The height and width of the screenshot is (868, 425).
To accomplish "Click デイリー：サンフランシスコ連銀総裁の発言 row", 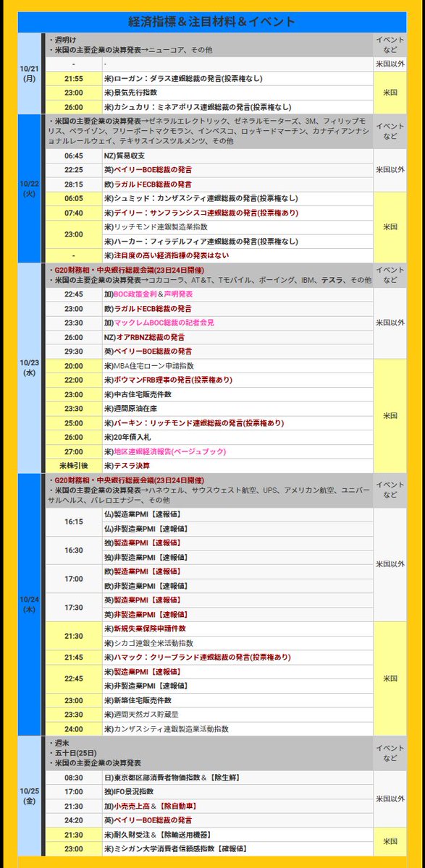I will tap(237, 213).
